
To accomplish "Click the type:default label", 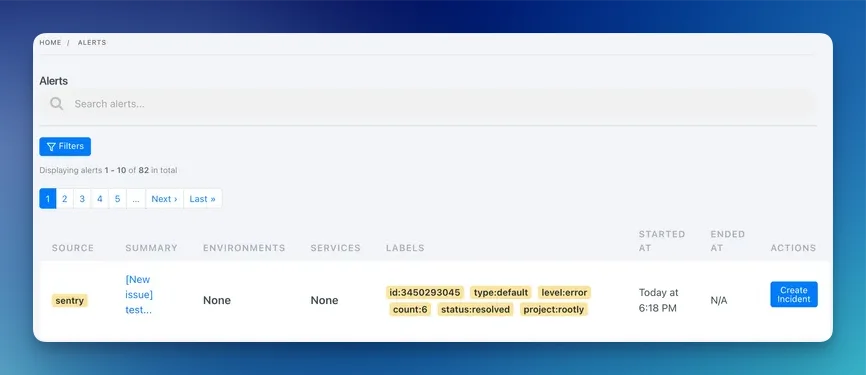I will (501, 292).
